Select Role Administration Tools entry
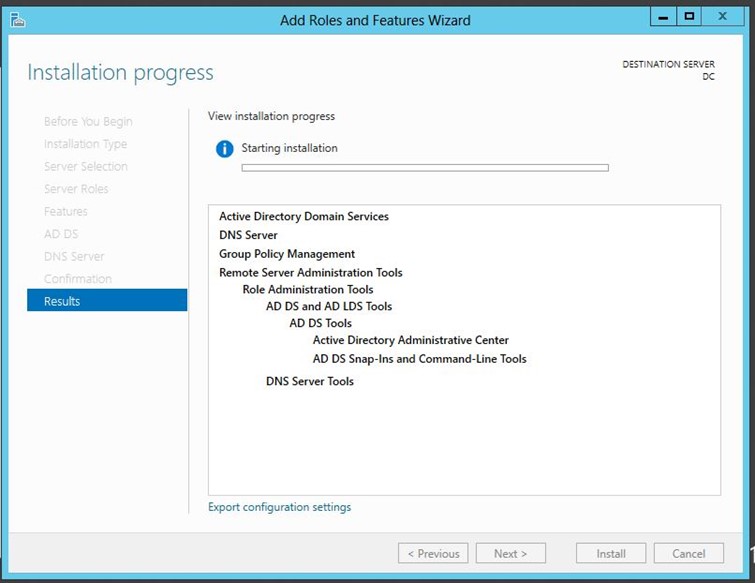 click(308, 289)
